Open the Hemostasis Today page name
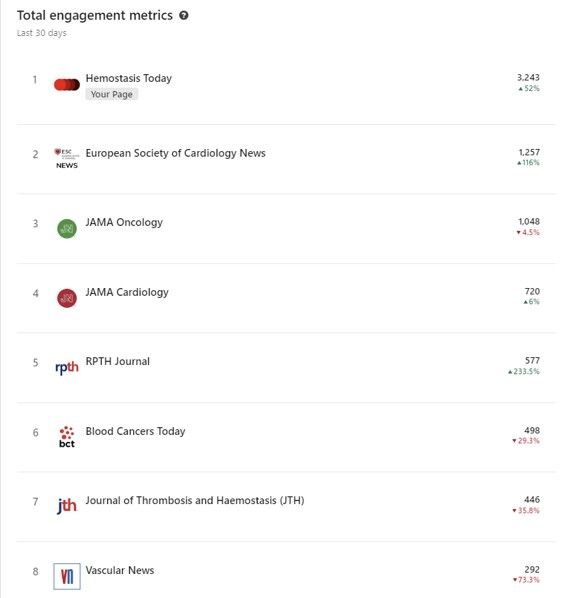The height and width of the screenshot is (598, 580). [x=129, y=78]
